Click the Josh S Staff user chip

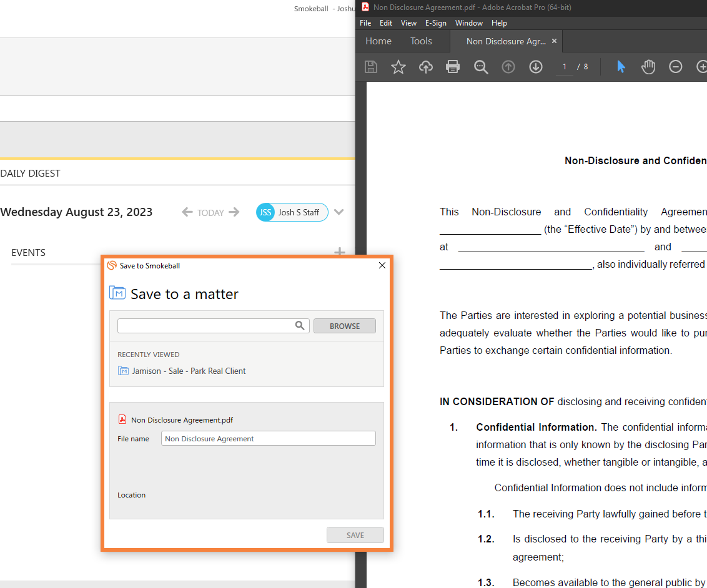point(292,212)
